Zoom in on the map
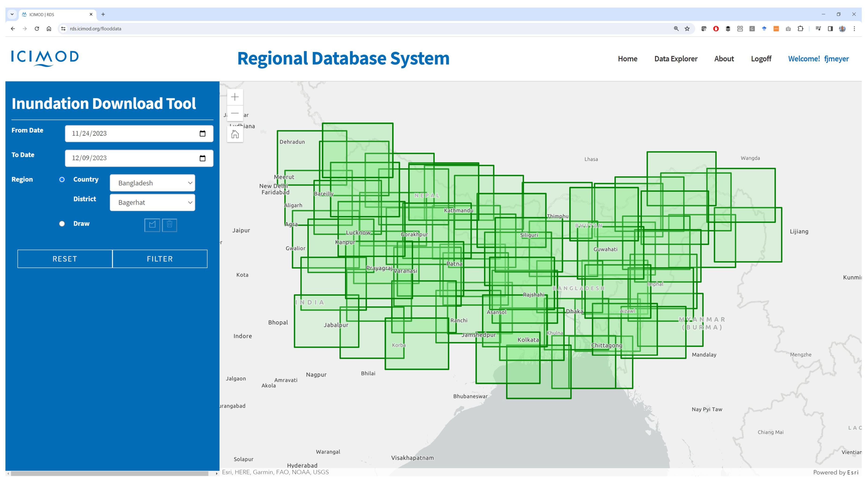Screen dimensions: 868x483 (235, 97)
